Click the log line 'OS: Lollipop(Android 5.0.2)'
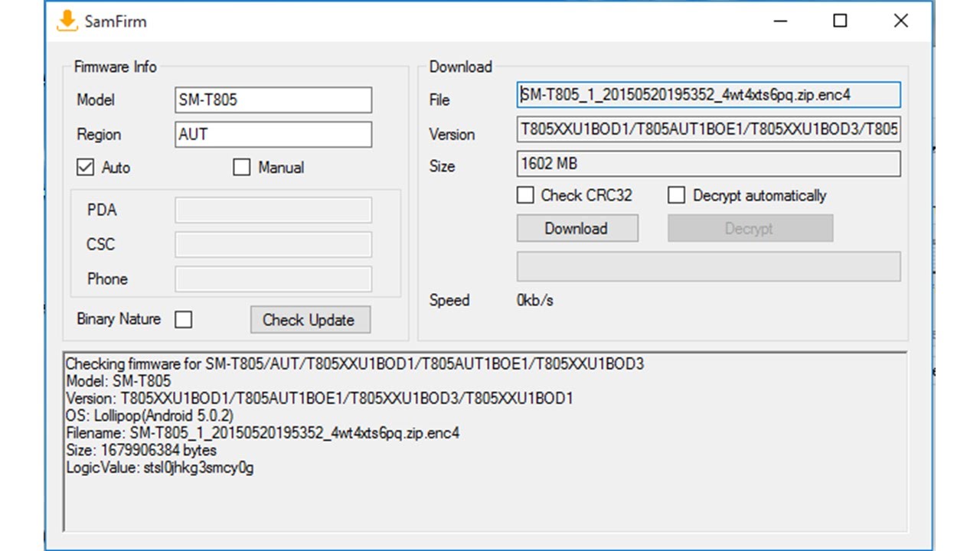 [150, 416]
